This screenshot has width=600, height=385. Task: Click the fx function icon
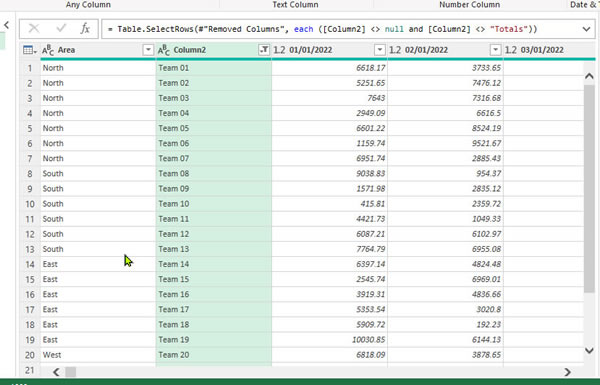pyautogui.click(x=85, y=29)
